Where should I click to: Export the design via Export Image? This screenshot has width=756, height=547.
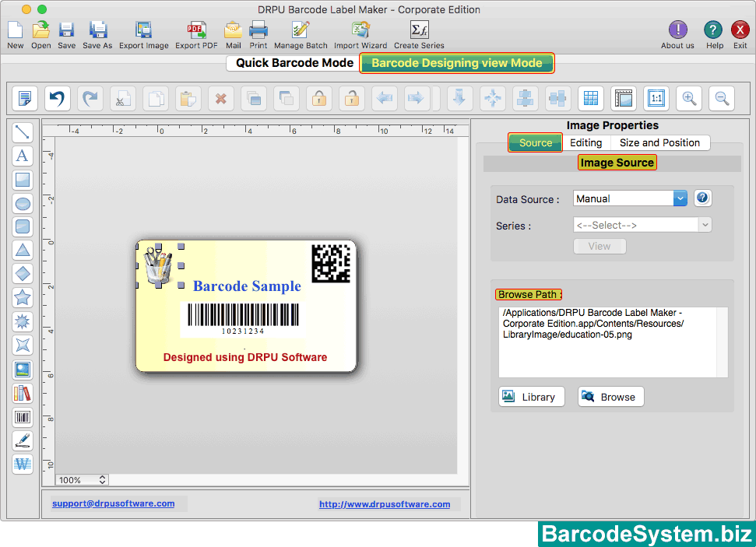144,35
